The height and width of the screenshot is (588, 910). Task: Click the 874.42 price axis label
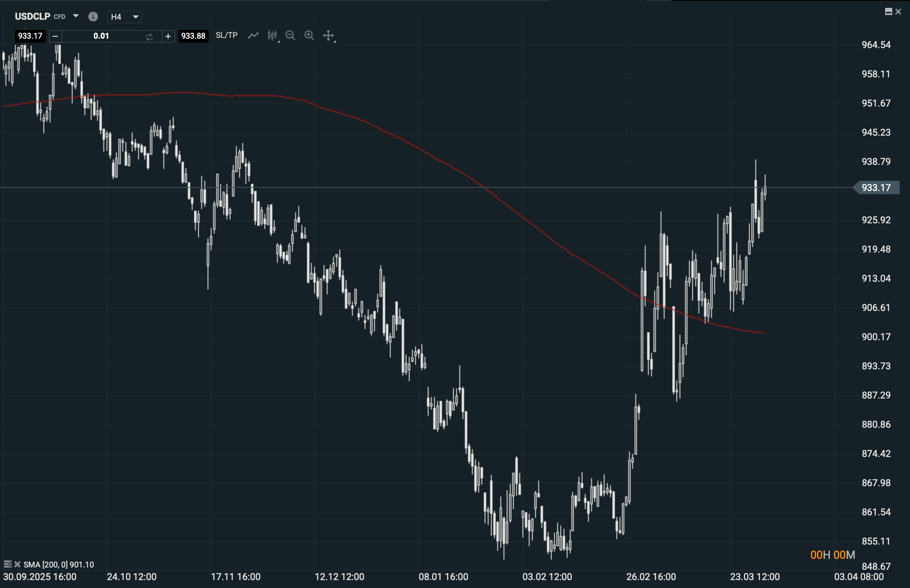point(876,454)
